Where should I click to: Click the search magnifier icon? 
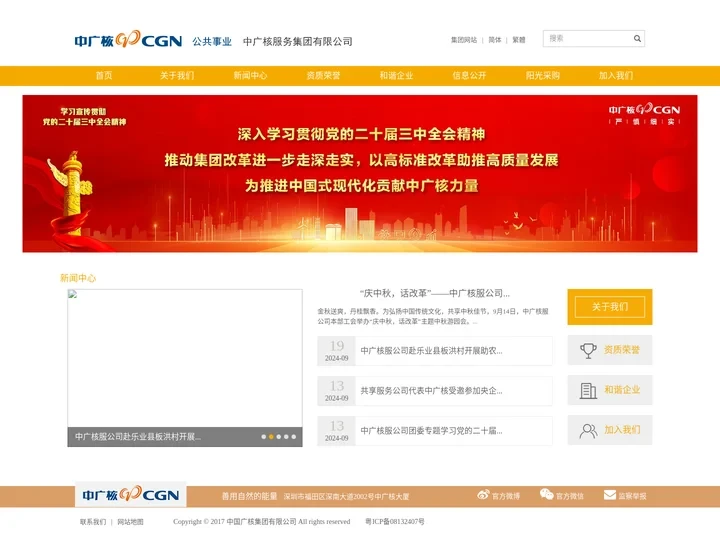tap(637, 39)
